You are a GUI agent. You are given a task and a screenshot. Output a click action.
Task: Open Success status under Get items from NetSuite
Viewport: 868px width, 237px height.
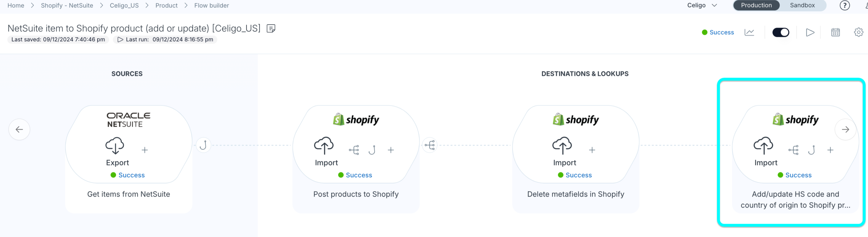point(131,175)
